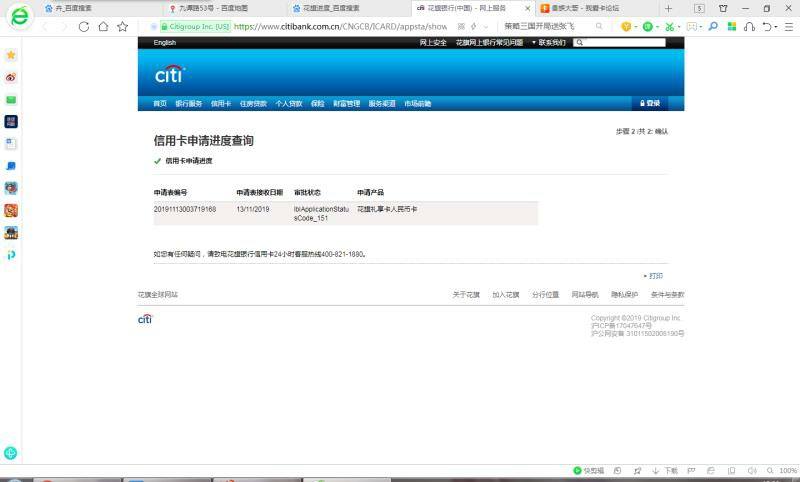Open 花旗网上银行常见问题 link
800x482 pixels.
tap(489, 43)
